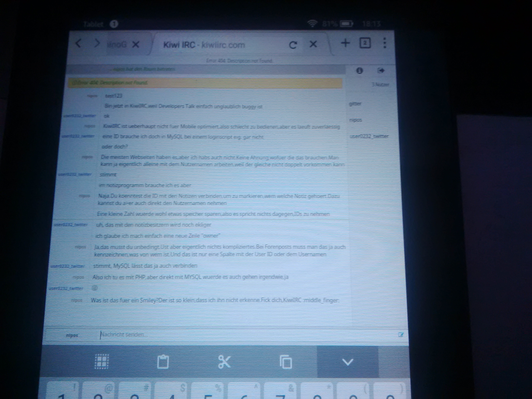The image size is (532, 399).
Task: Click the leave channel icon
Action: click(x=381, y=71)
